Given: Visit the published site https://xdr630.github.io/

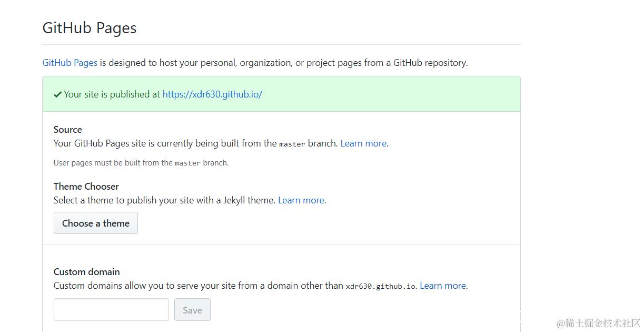Looking at the screenshot, I should (212, 94).
